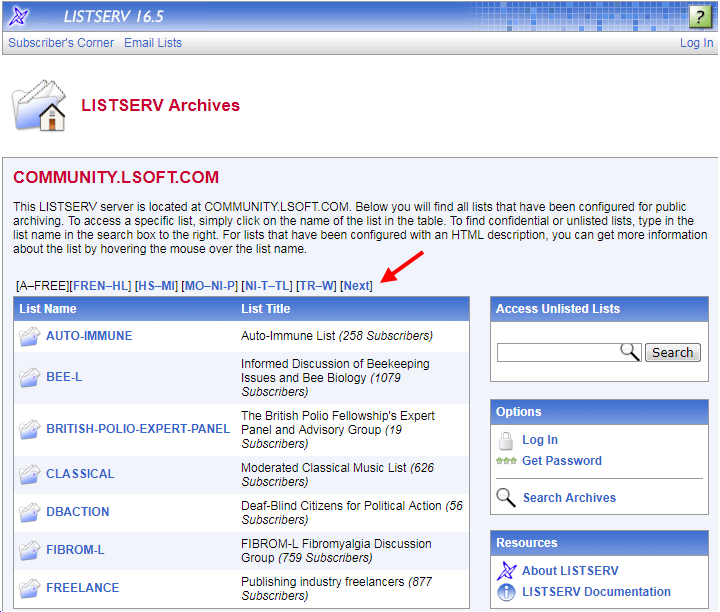This screenshot has width=720, height=612.
Task: Open Email Lists menu
Action: pyautogui.click(x=153, y=43)
